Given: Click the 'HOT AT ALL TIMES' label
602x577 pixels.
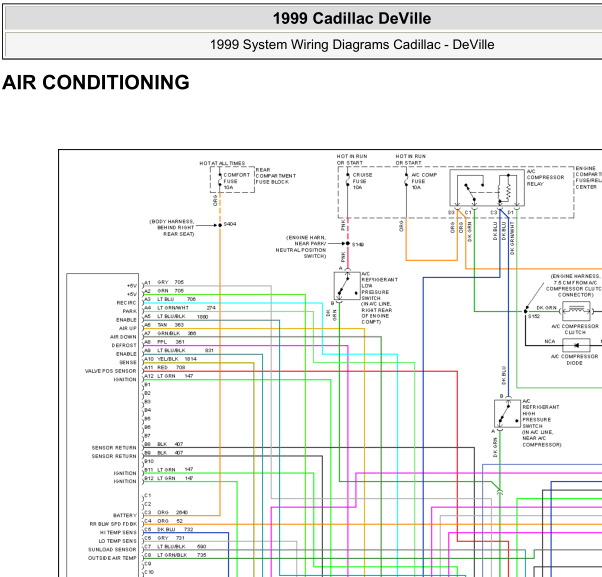Looking at the screenshot, I should 222,163.
